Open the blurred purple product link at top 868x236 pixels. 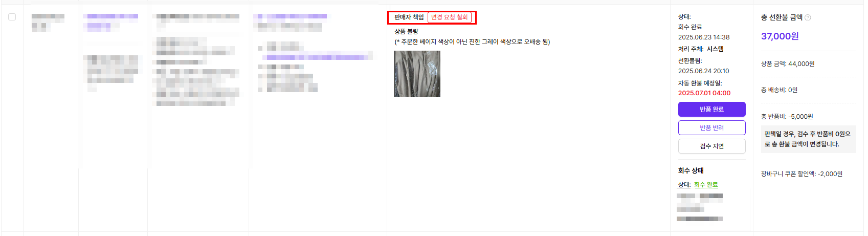pos(290,16)
